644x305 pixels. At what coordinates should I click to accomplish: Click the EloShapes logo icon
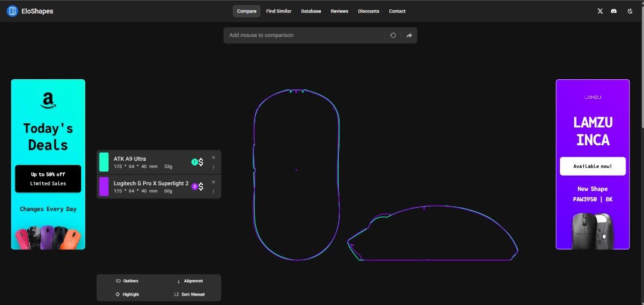(x=12, y=11)
